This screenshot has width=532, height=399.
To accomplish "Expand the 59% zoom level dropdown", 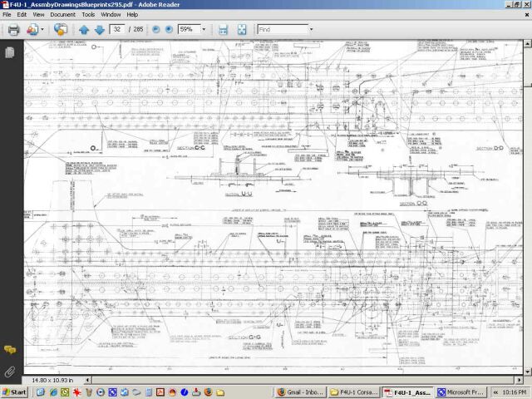I will click(203, 29).
